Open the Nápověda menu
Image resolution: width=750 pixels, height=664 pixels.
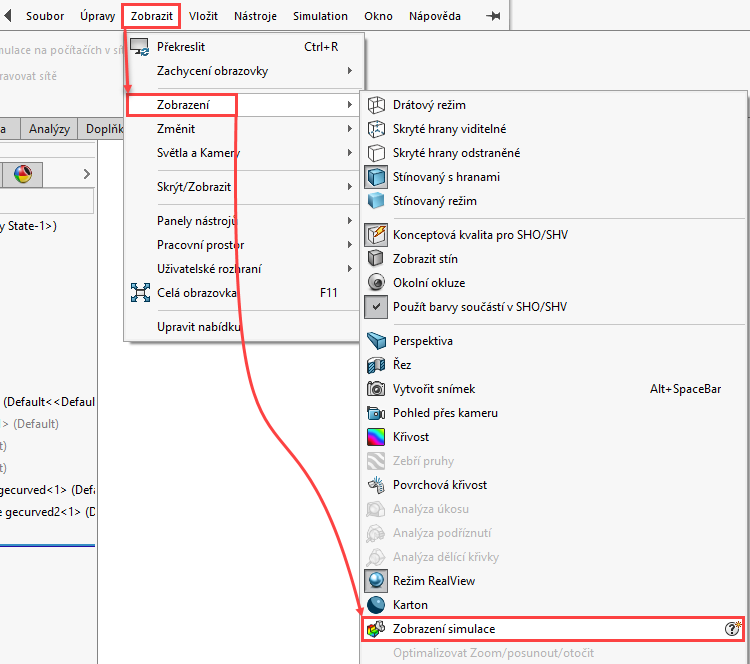(x=435, y=16)
